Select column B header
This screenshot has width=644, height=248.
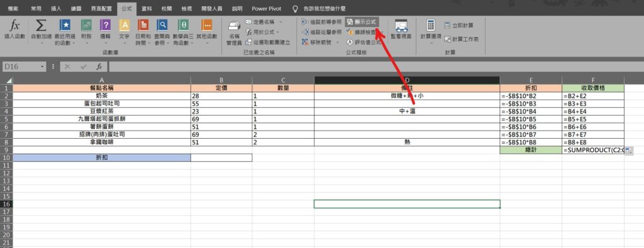tap(221, 80)
